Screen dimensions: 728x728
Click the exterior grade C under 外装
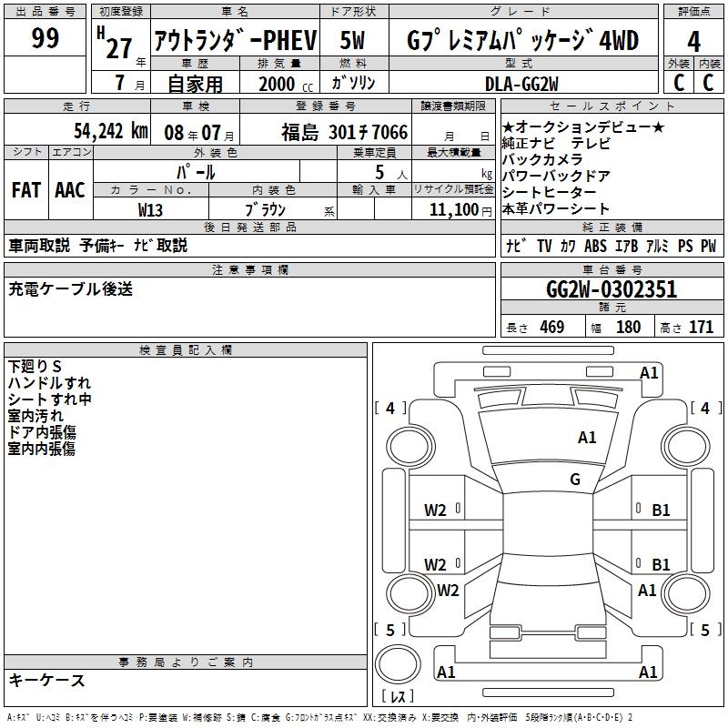click(679, 83)
